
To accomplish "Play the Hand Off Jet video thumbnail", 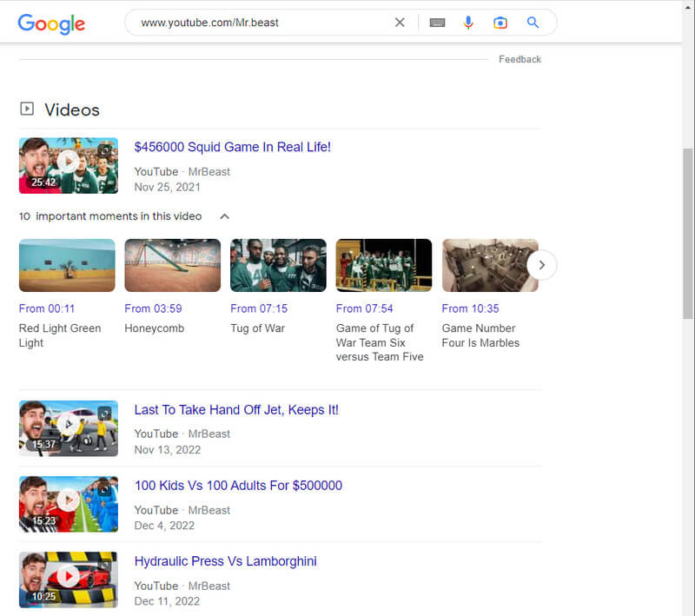I will [x=69, y=428].
